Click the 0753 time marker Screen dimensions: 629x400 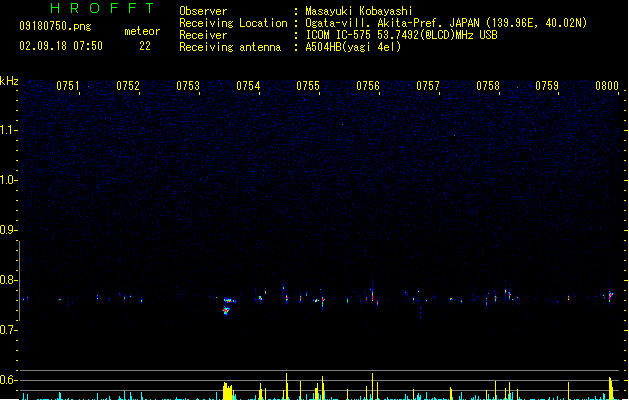(188, 86)
